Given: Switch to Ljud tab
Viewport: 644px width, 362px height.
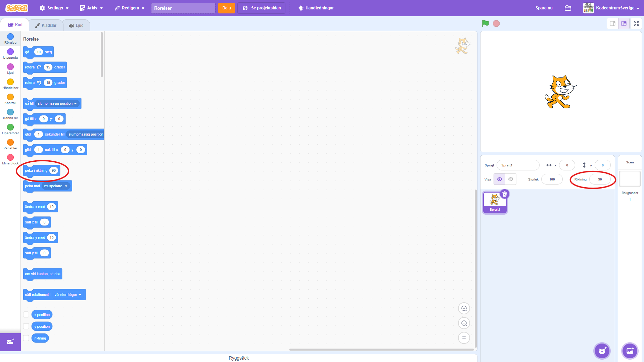Looking at the screenshot, I should coord(76,25).
